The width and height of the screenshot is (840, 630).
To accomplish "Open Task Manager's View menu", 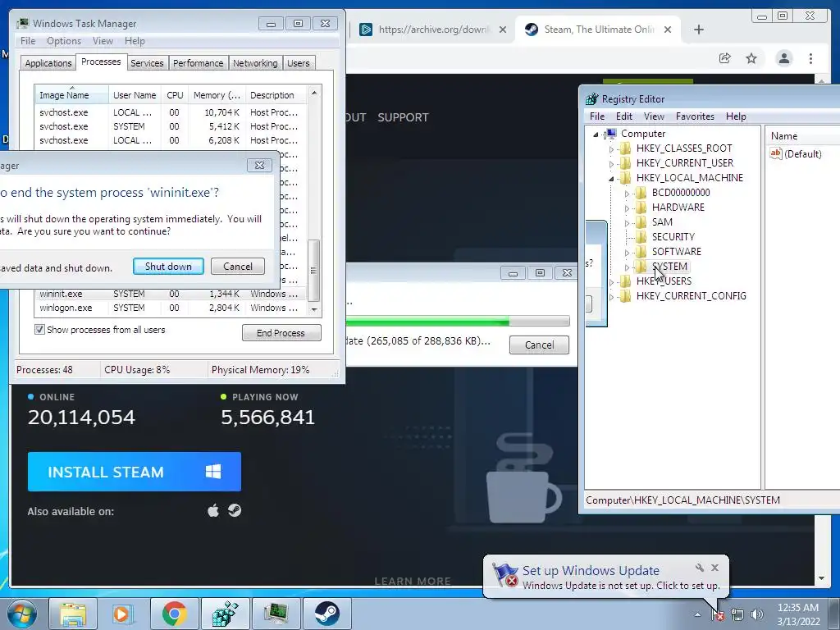I will click(x=103, y=41).
